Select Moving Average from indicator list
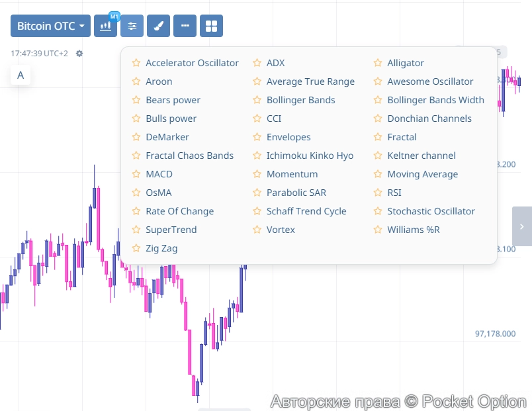Screen dimensions: 532x411 [422, 174]
